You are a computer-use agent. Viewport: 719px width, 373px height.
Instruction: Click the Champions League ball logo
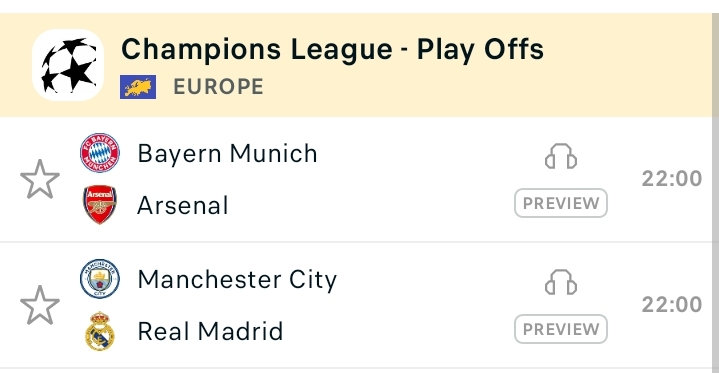(68, 65)
